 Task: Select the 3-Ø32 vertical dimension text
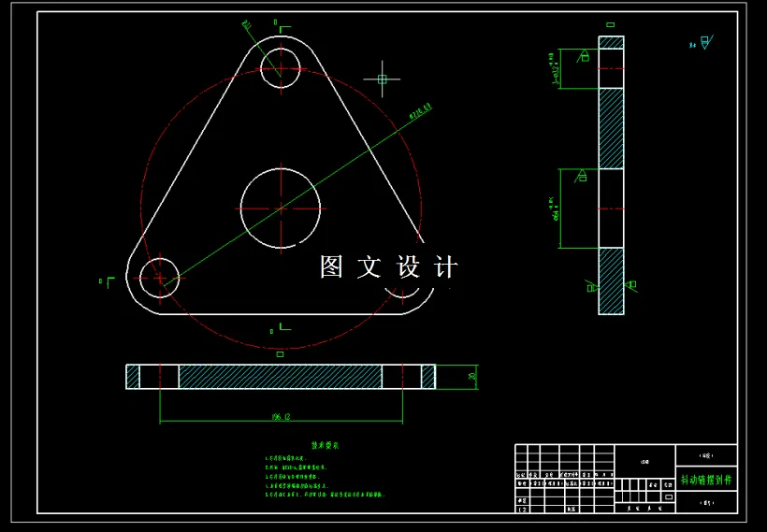[555, 68]
